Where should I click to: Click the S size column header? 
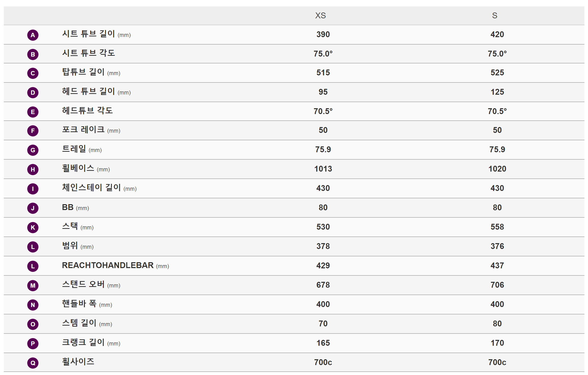click(x=495, y=16)
